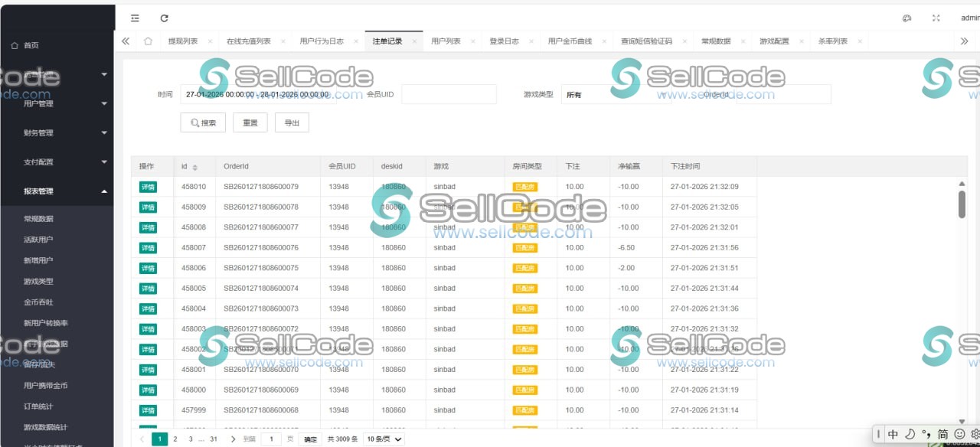The height and width of the screenshot is (447, 980).
Task: Toggle fullscreen mode with the expand icon
Action: pos(936,18)
